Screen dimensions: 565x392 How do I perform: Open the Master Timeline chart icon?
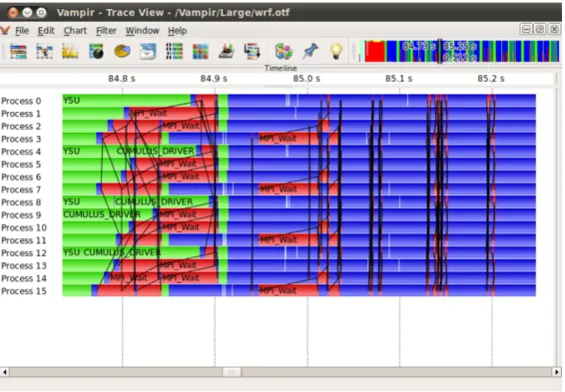pyautogui.click(x=18, y=52)
